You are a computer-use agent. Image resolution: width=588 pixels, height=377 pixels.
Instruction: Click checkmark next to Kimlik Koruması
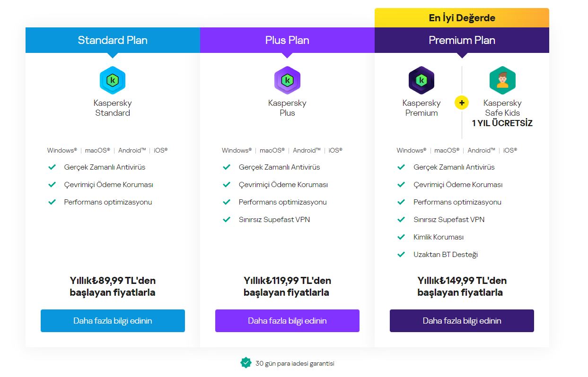click(402, 237)
